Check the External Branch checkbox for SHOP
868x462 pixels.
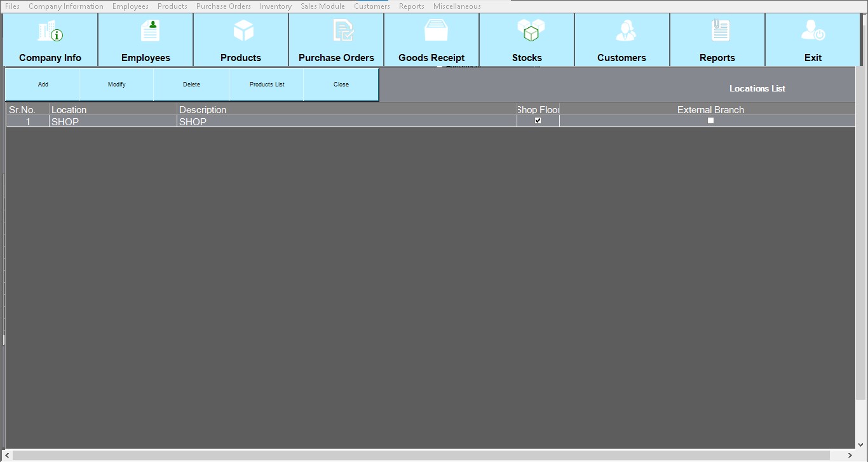(x=710, y=120)
